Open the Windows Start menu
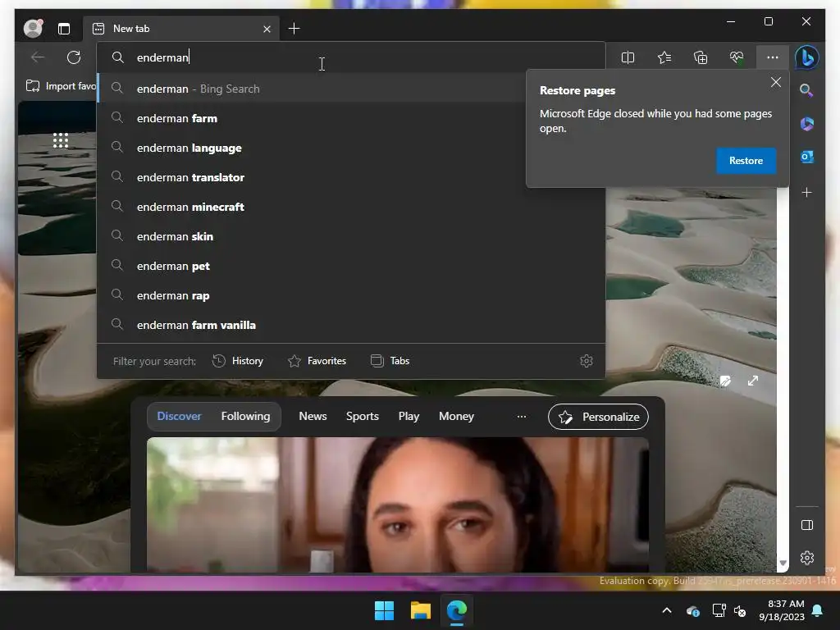The image size is (840, 630). pos(384,610)
